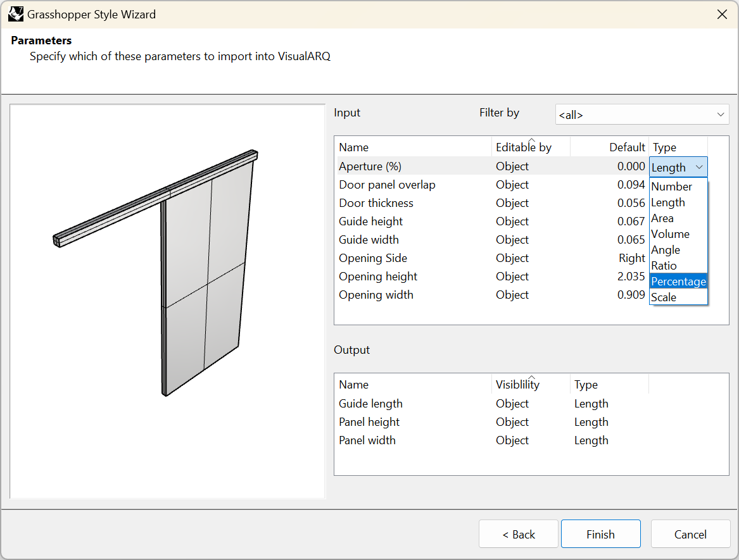Pick Volume from the type list
Viewport: 739px width, 560px height.
(x=678, y=234)
